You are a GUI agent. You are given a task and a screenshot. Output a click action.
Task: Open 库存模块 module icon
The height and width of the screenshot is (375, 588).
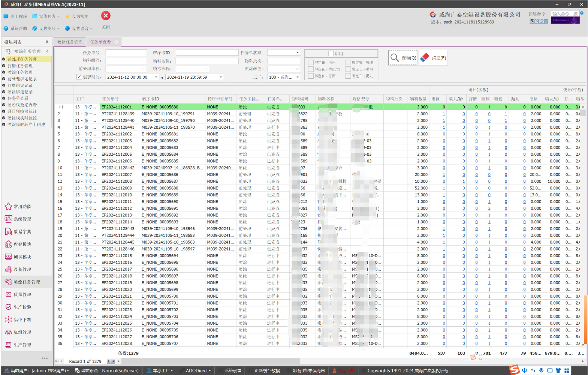coord(8,244)
